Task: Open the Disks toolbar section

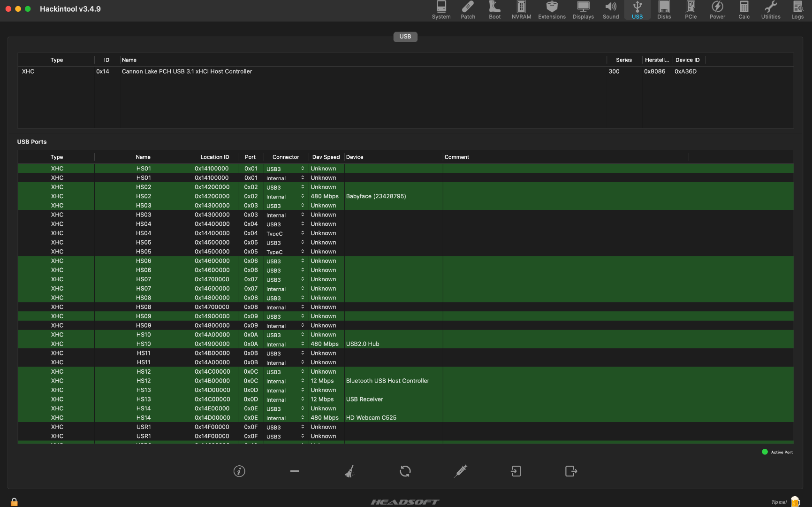Action: 664,10
